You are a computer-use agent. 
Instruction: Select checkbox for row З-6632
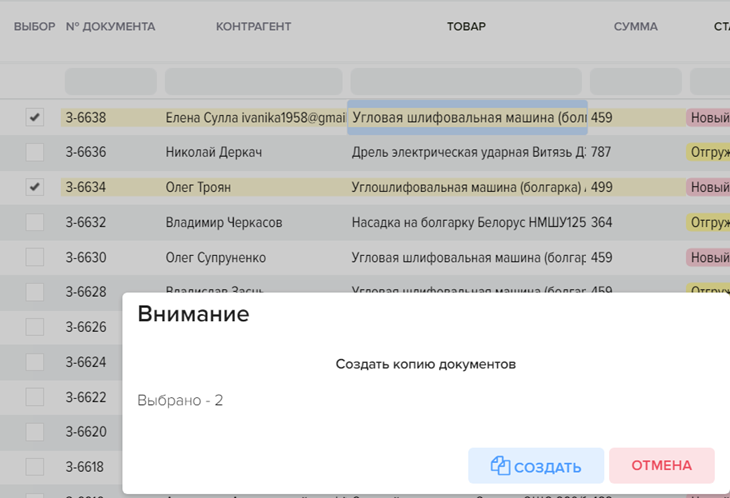point(35,222)
